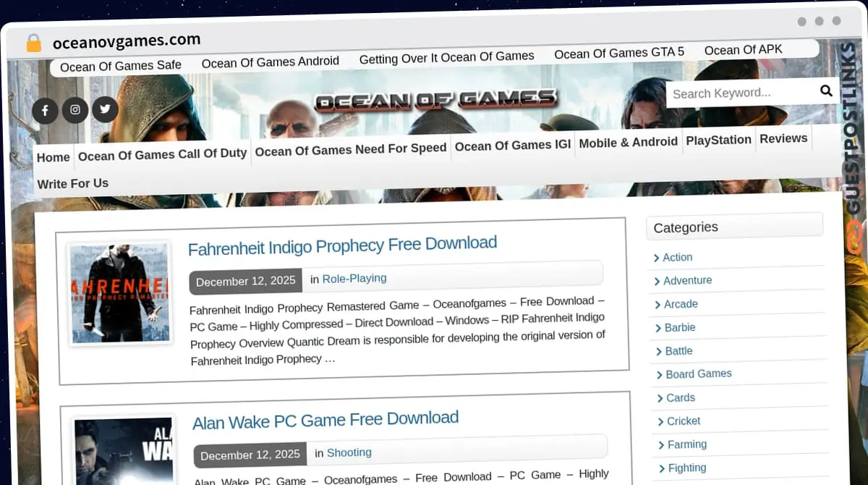Screen dimensions: 868x485
Task: Open the Facebook social icon
Action: (45, 111)
